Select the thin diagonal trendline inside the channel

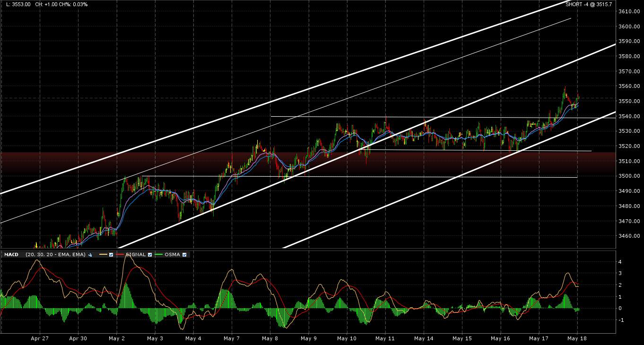click(286, 120)
